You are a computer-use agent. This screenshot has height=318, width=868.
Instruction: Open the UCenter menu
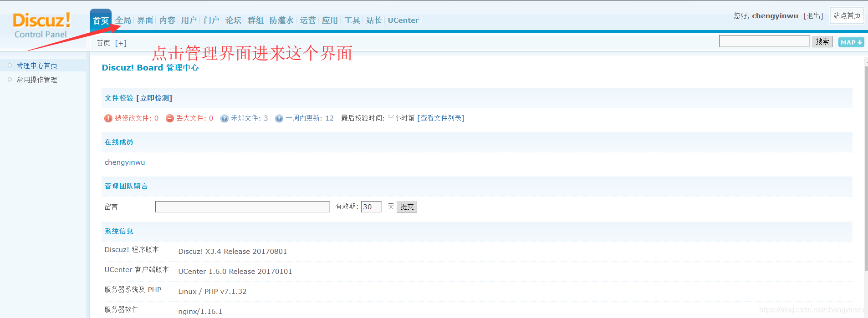coord(403,20)
